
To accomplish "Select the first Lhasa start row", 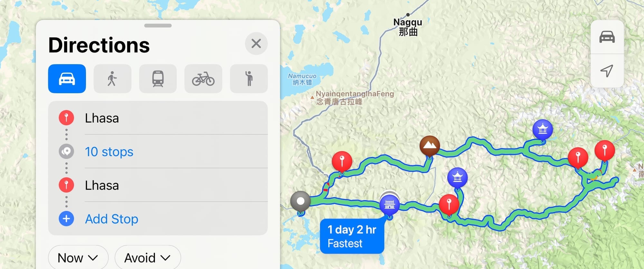I will click(158, 118).
